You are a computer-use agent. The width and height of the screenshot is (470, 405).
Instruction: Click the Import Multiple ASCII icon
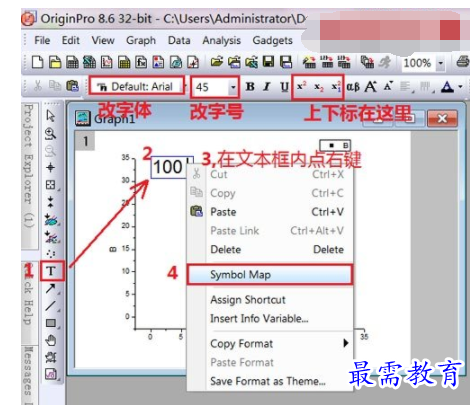click(344, 62)
